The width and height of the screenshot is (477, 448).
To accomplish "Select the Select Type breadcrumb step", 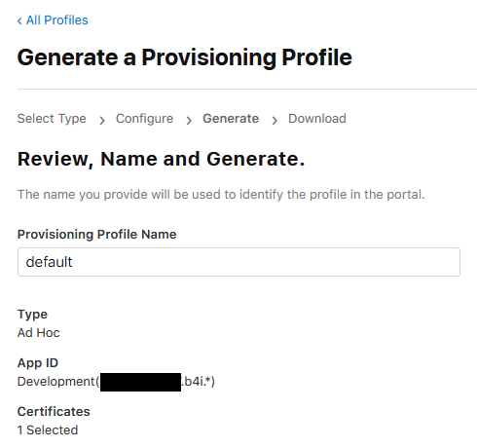I will coord(52,119).
